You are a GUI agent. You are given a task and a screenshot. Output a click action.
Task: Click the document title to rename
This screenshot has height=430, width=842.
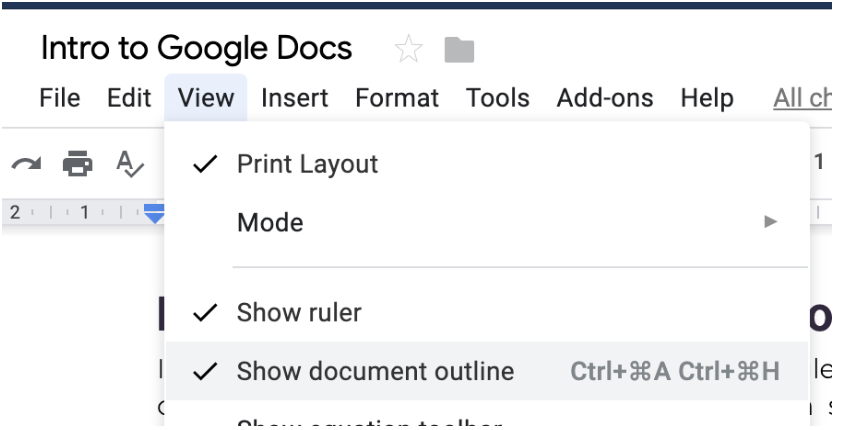(197, 48)
